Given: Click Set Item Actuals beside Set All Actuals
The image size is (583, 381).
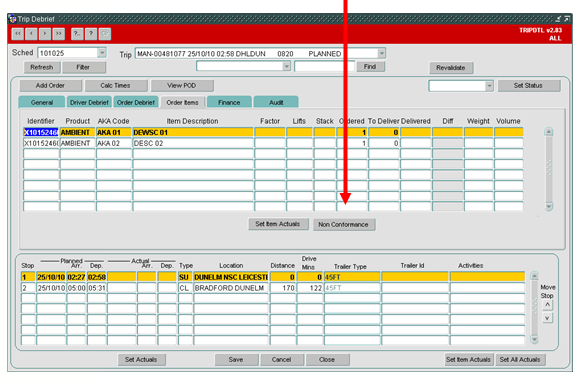Looking at the screenshot, I should tap(469, 359).
